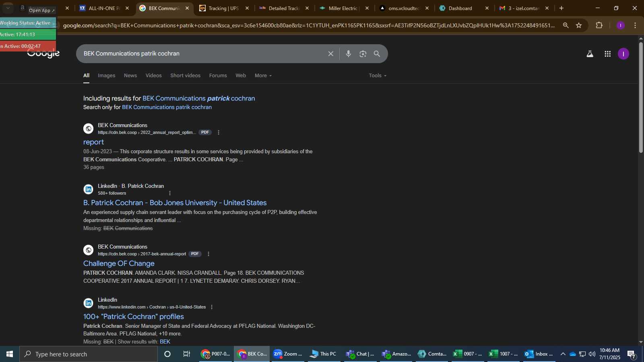
Task: Open Chrome extensions puzzle icon
Action: point(599,25)
